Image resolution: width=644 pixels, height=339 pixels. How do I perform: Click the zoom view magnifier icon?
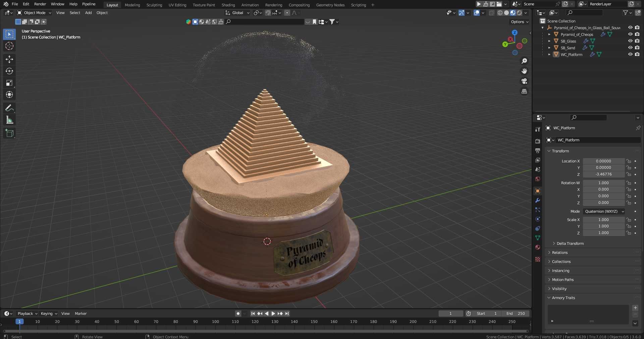pos(524,61)
